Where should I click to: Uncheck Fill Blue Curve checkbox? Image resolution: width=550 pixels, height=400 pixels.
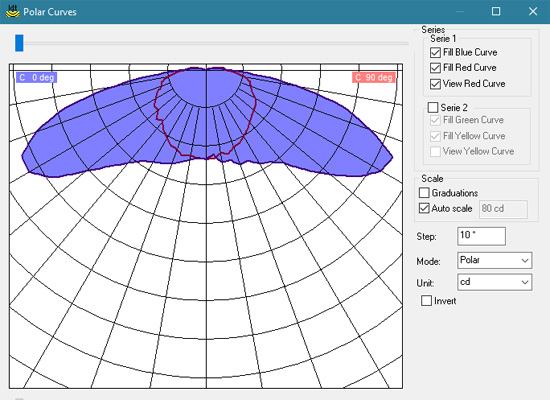tap(435, 53)
